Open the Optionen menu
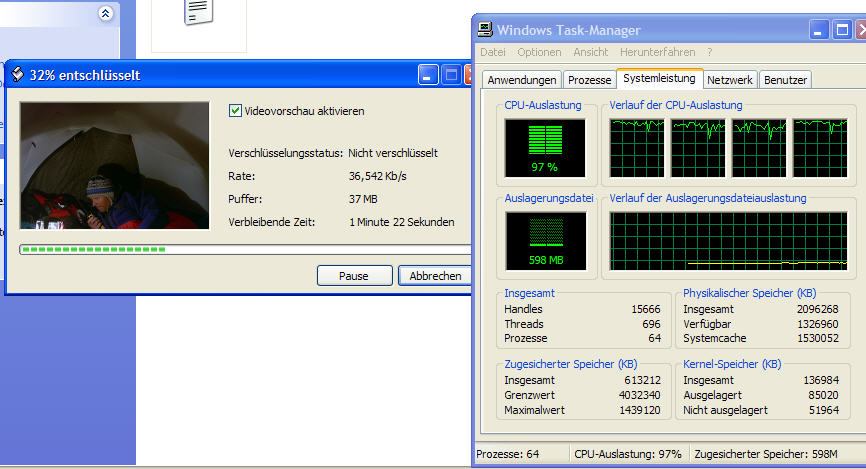Screen dimensions: 866x469 539,52
